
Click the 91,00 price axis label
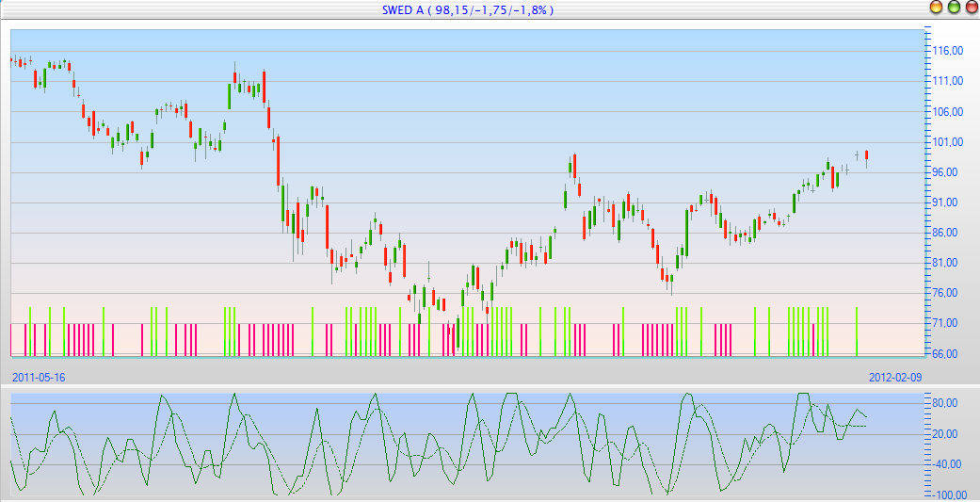point(947,202)
